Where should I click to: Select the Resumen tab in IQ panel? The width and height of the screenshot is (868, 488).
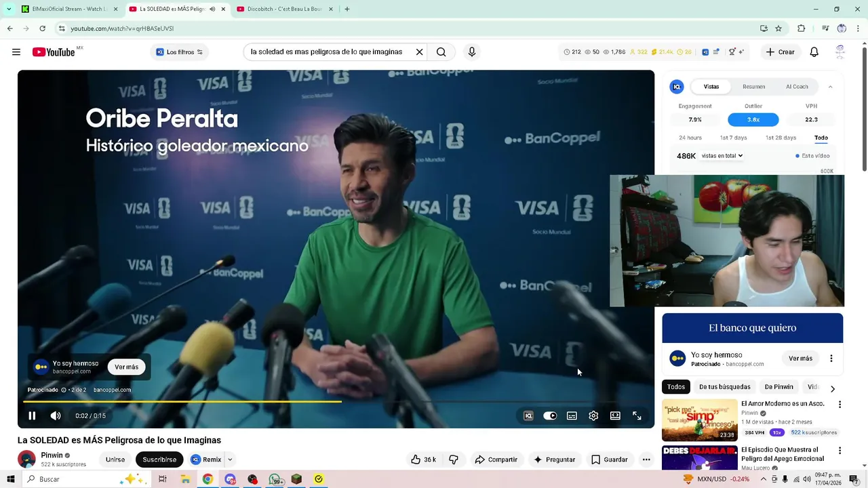coord(753,87)
